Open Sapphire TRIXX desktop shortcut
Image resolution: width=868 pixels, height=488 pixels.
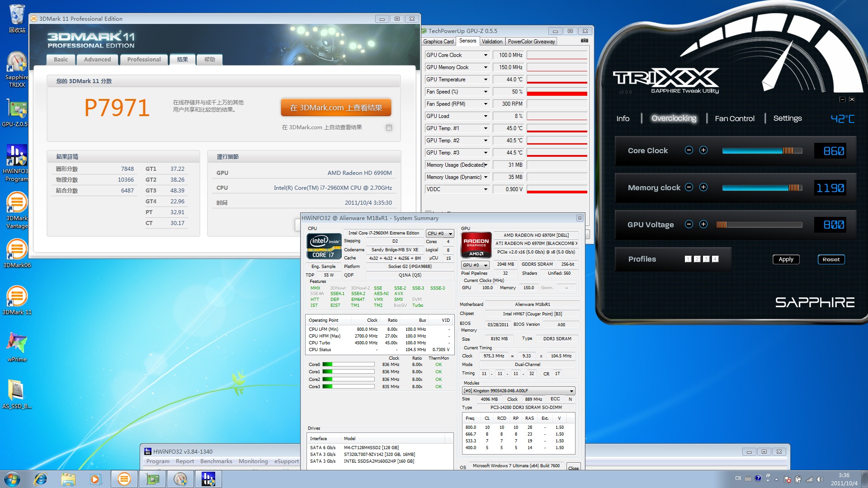click(x=17, y=69)
